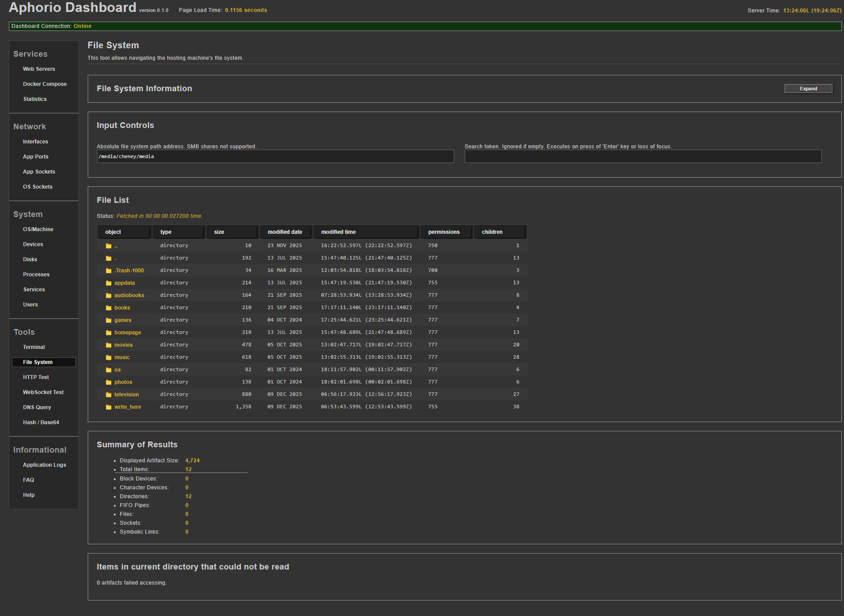The height and width of the screenshot is (616, 844).
Task: Navigate to DNS Query tool
Action: click(37, 407)
